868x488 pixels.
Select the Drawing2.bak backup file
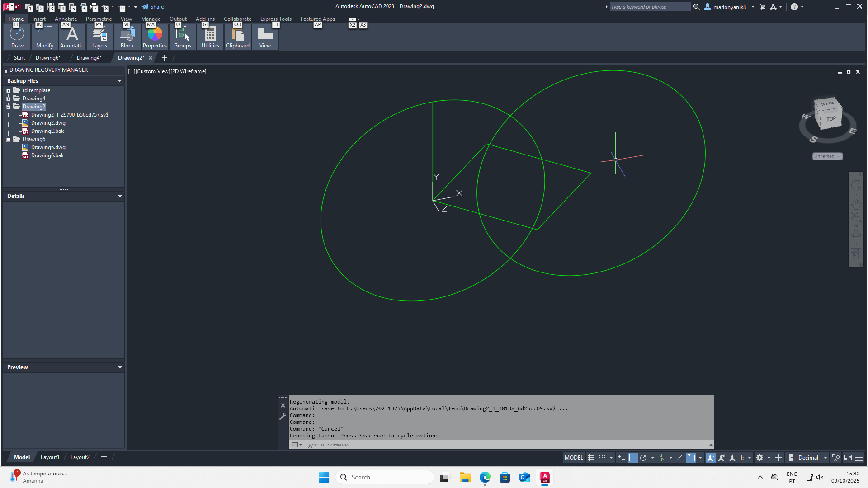47,131
